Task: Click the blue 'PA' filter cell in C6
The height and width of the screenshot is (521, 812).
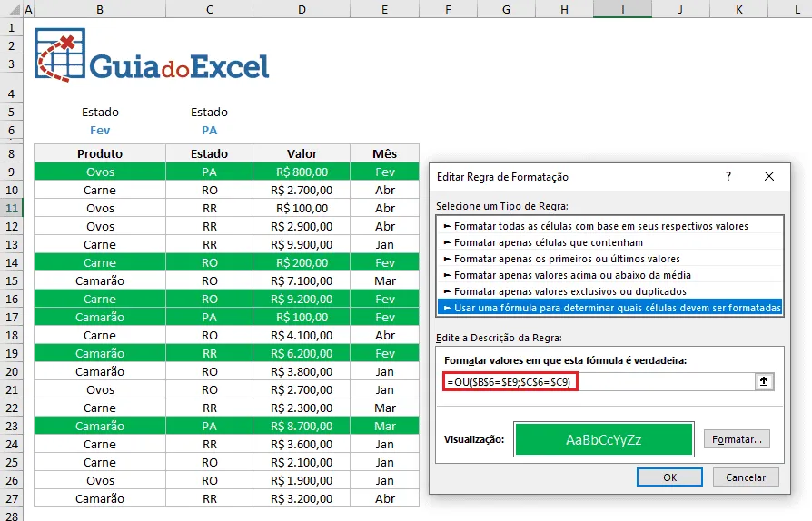Action: (209, 131)
